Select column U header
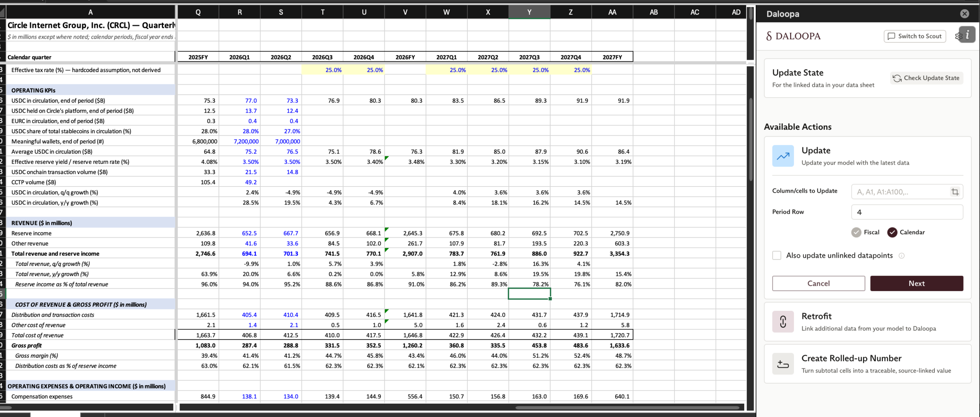980x417 pixels. 364,12
